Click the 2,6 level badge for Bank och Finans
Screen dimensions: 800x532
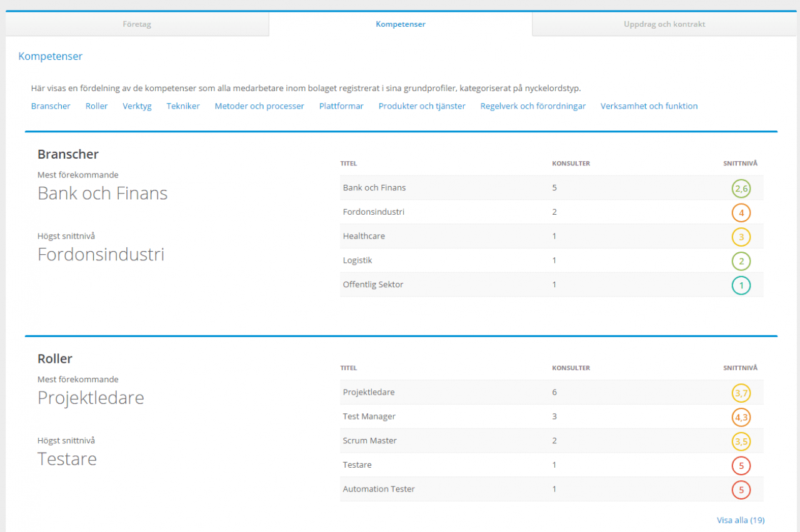[x=741, y=188]
